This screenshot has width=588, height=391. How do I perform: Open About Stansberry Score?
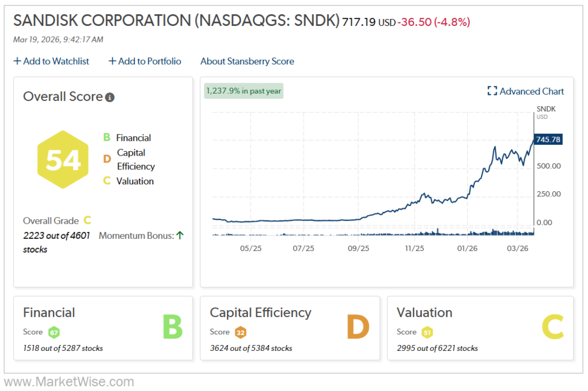pyautogui.click(x=247, y=61)
